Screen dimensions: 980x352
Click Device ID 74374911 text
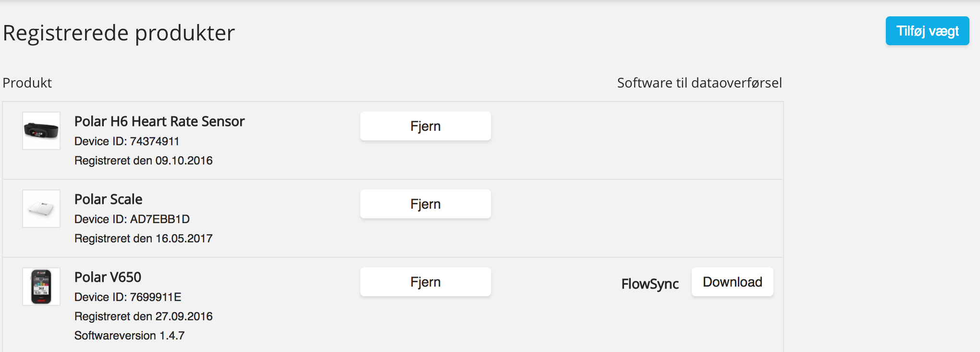127,141
